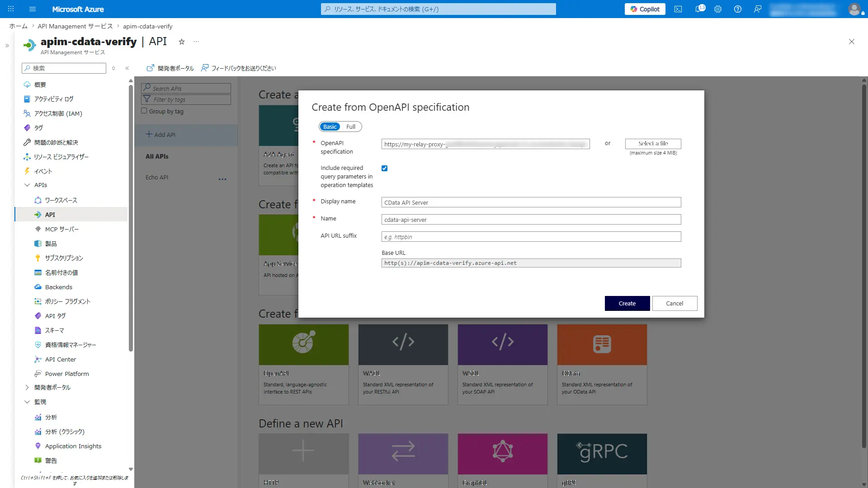Click the Display name field
This screenshot has height=488, width=868.
531,202
